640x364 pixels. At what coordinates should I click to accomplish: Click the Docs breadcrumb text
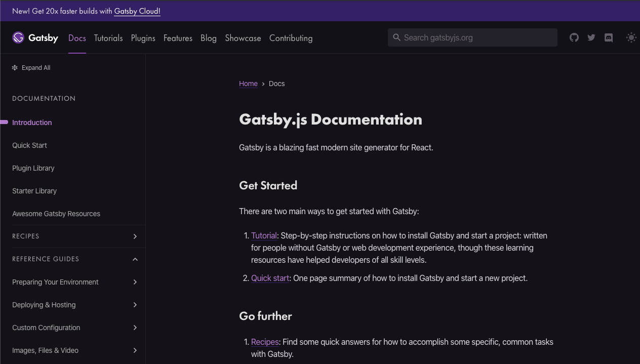pyautogui.click(x=276, y=84)
